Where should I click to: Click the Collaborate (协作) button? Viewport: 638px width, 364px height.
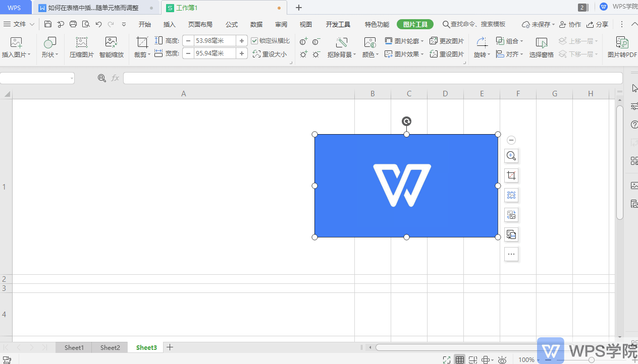pyautogui.click(x=570, y=24)
